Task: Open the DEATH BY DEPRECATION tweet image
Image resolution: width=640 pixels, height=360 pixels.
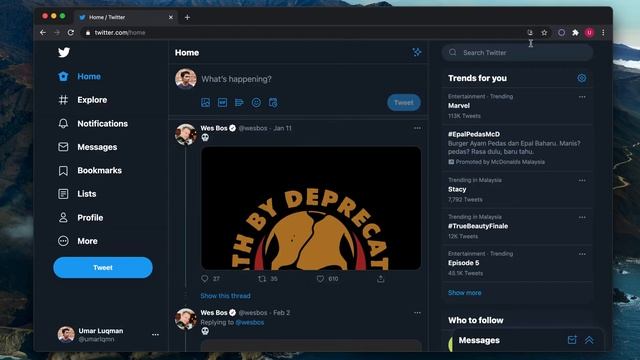Action: coord(311,208)
